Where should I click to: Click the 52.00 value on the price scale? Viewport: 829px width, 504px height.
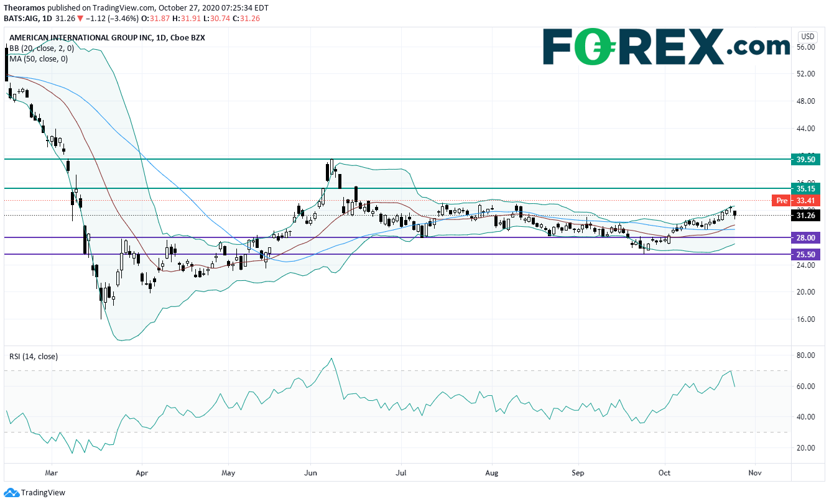point(805,74)
